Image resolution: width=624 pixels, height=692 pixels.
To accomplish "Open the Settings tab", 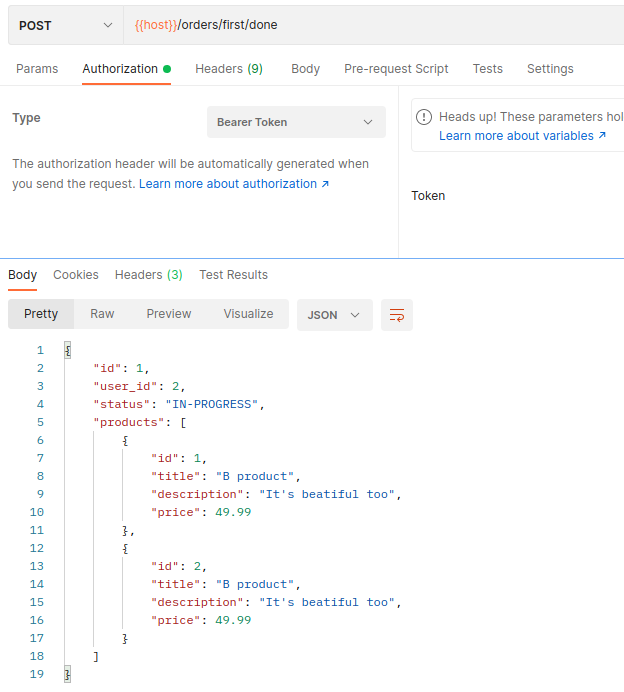I will 550,69.
